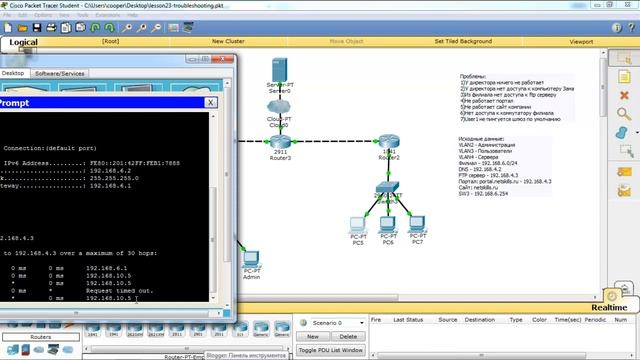The height and width of the screenshot is (360, 640).
Task: Open a file using the folder icon
Action: [x=22, y=28]
